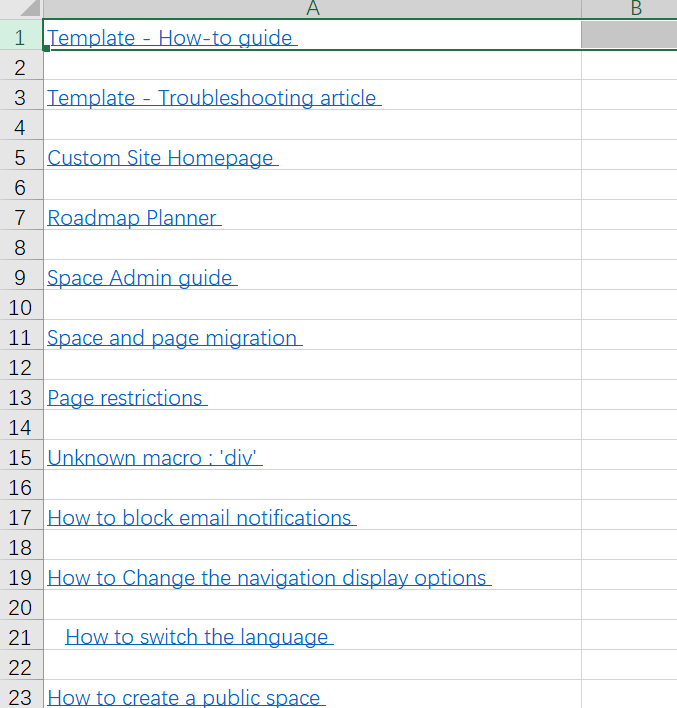Select row 23 header
Image resolution: width=677 pixels, height=708 pixels.
coord(21,694)
